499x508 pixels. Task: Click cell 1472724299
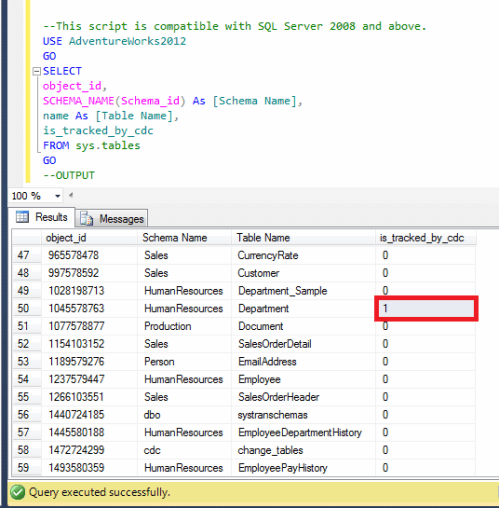click(89, 450)
